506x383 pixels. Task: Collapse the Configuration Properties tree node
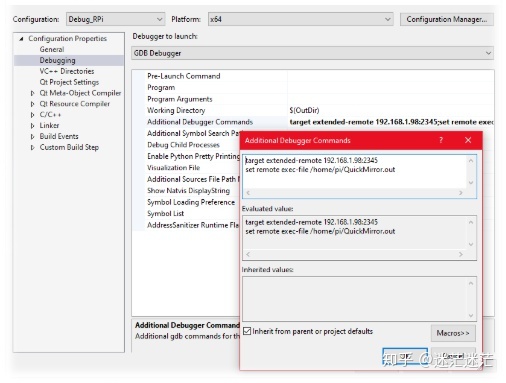click(x=22, y=39)
